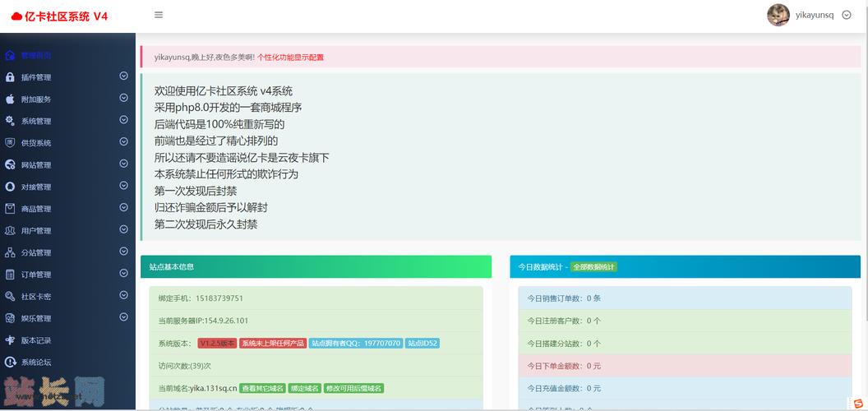Viewport: 868px width, 411px height.
Task: Click the arrow-circle icon for 系统论坛
Action: (x=9, y=363)
